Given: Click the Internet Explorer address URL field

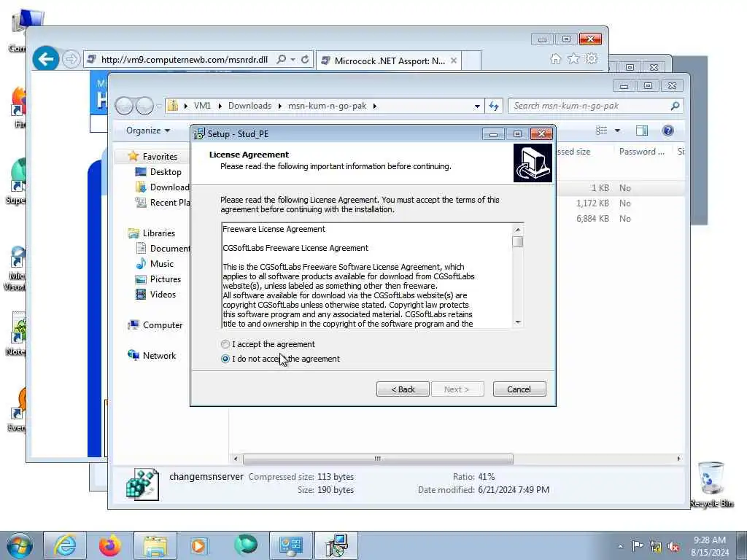Looking at the screenshot, I should (x=185, y=60).
